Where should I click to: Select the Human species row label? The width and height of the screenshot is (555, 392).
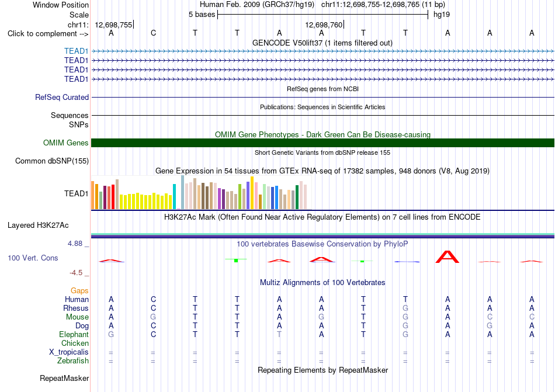pos(77,299)
